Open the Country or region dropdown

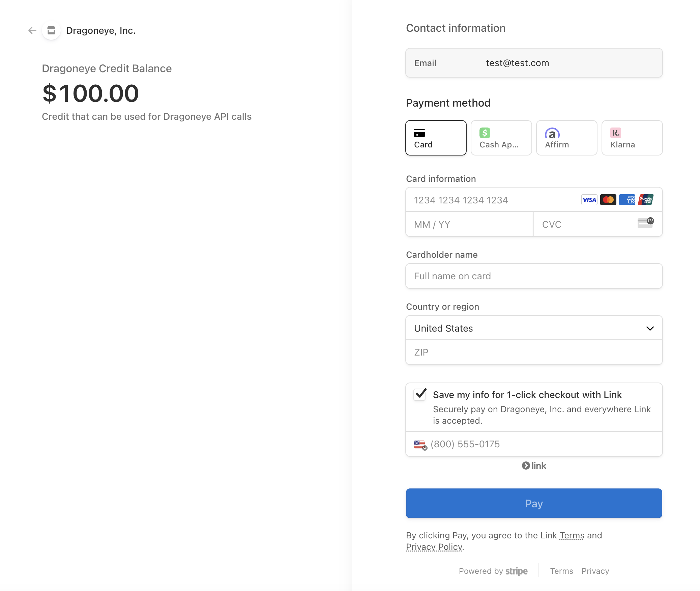(x=534, y=328)
